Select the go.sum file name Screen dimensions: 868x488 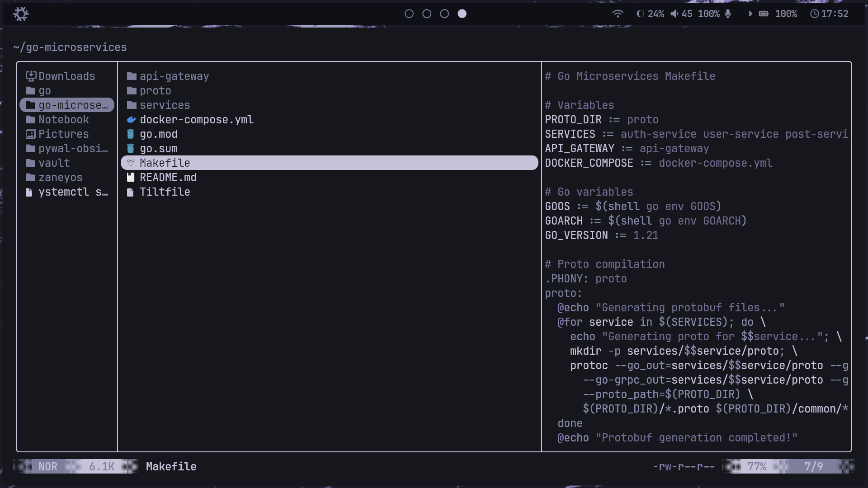click(x=159, y=148)
